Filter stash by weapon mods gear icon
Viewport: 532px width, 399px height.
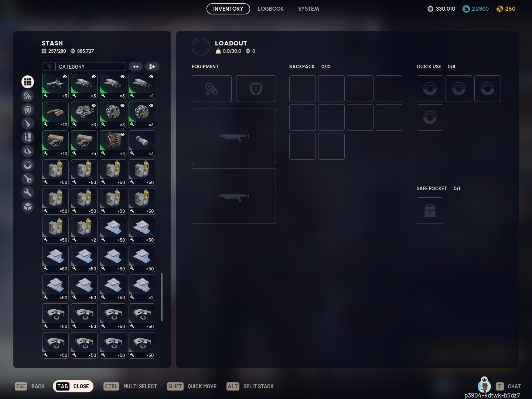tap(28, 151)
